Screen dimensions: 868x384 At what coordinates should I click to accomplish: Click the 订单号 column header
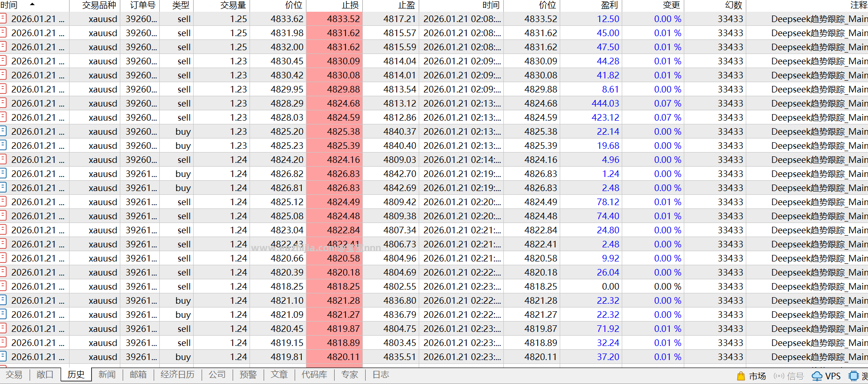pos(140,5)
